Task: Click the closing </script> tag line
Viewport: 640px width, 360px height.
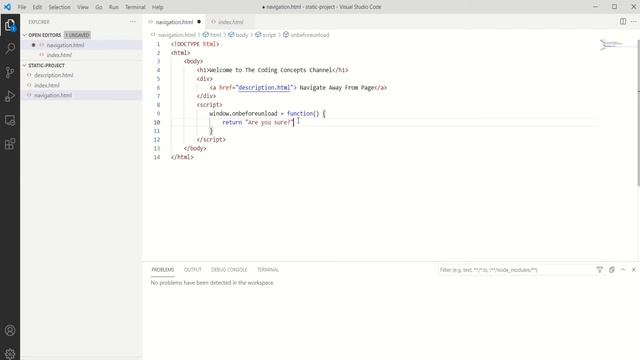Action: pyautogui.click(x=211, y=140)
